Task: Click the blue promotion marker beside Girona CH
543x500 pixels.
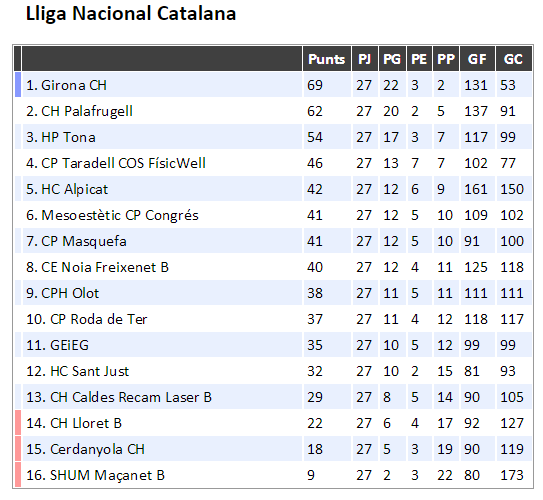Action: (x=18, y=85)
